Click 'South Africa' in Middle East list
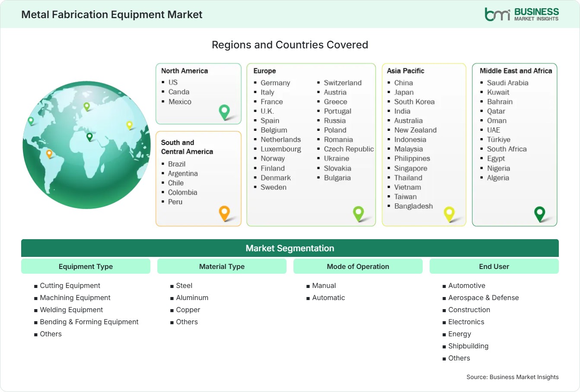The image size is (580, 392). click(x=507, y=149)
